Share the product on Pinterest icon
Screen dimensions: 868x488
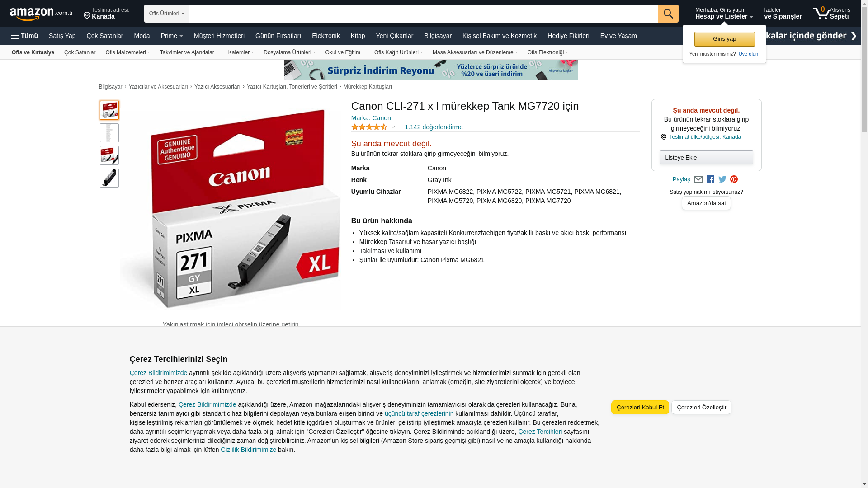(734, 179)
